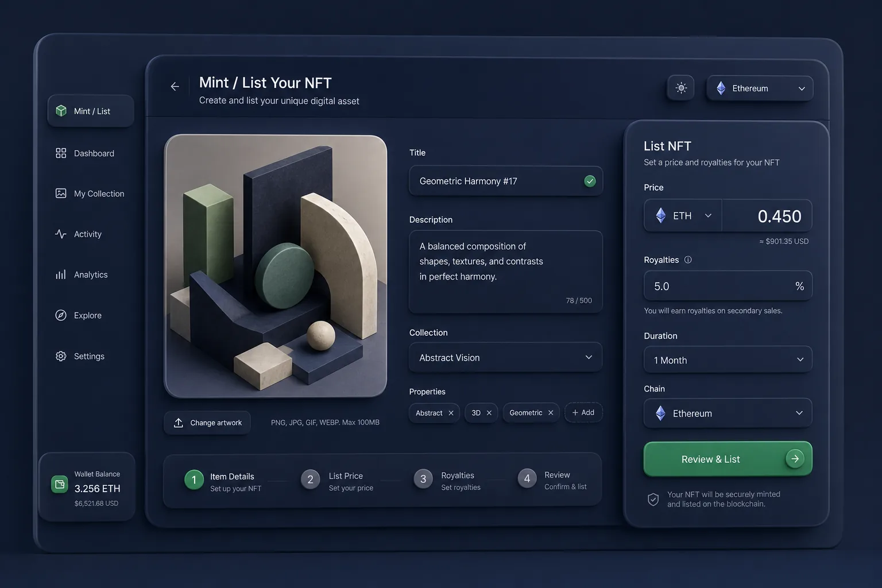Screen dimensions: 882x588
Task: Expand the Abstract Vision collection dropdown
Action: click(x=506, y=357)
